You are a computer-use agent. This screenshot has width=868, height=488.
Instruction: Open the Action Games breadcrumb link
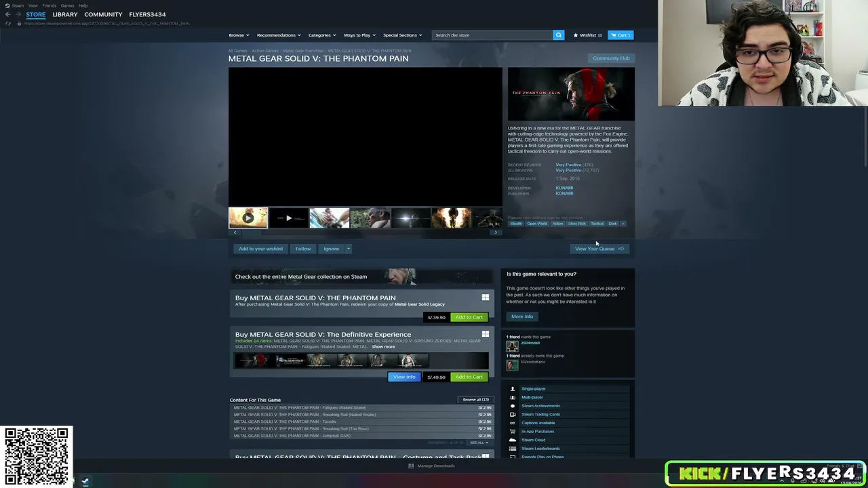coord(265,51)
